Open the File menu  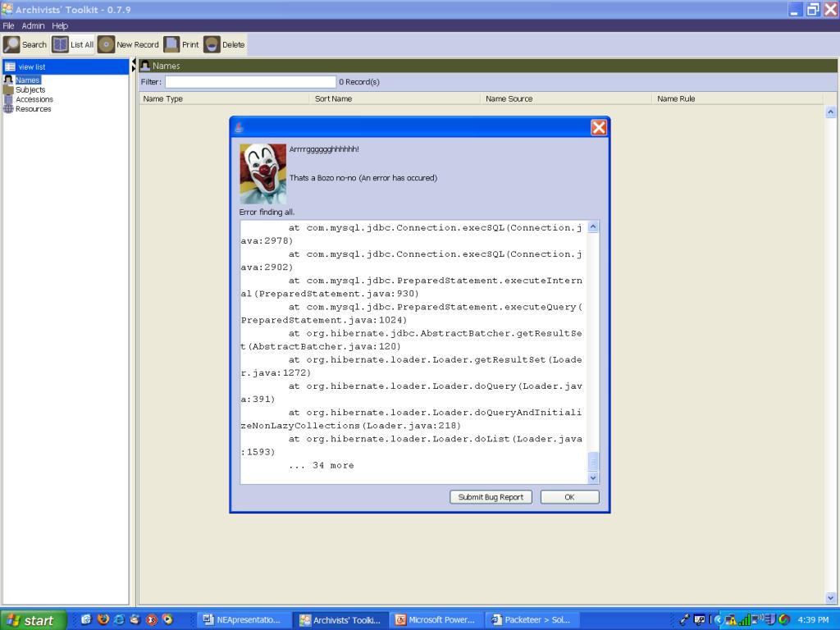[8, 25]
